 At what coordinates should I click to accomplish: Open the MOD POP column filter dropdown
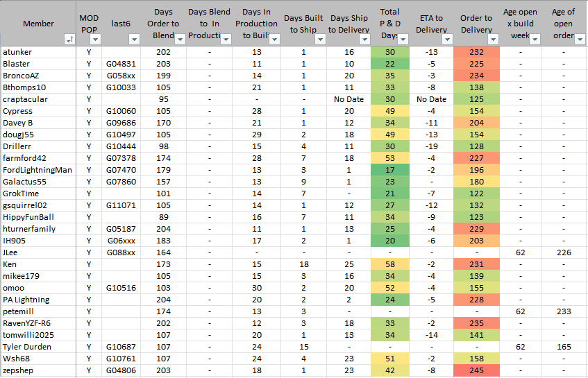pyautogui.click(x=95, y=40)
